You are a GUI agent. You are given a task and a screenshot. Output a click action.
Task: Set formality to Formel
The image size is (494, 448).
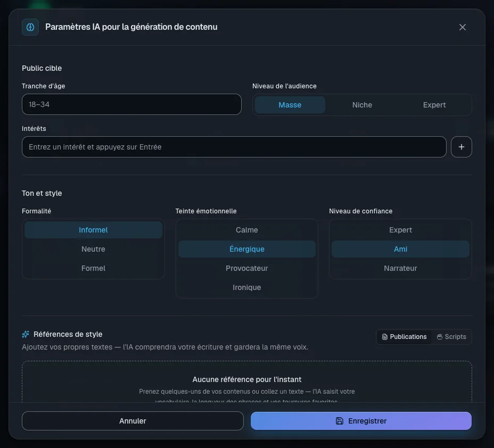93,268
